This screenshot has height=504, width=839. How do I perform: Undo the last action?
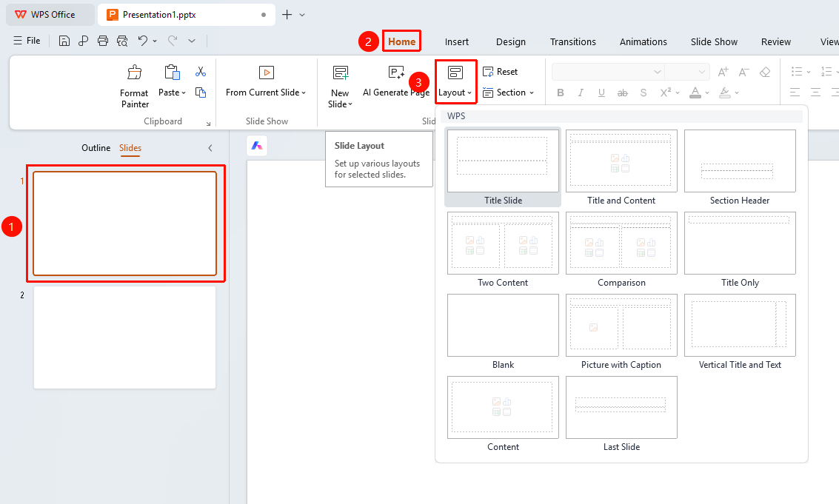tap(142, 41)
